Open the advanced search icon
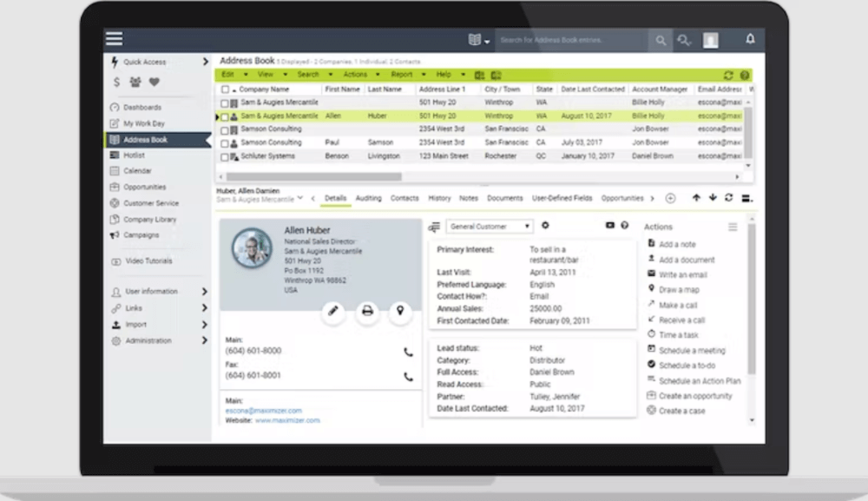The width and height of the screenshot is (868, 501). (x=684, y=40)
